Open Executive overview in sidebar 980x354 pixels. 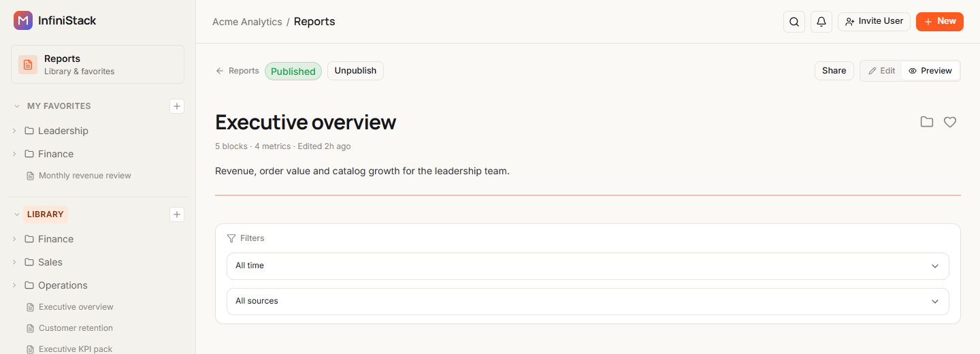click(76, 307)
